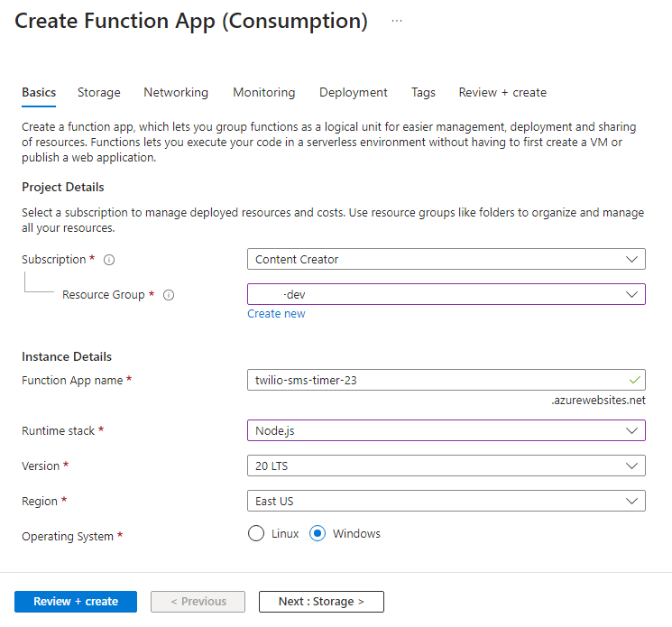The height and width of the screenshot is (627, 672).
Task: Click the Create new resource group link
Action: (x=276, y=314)
